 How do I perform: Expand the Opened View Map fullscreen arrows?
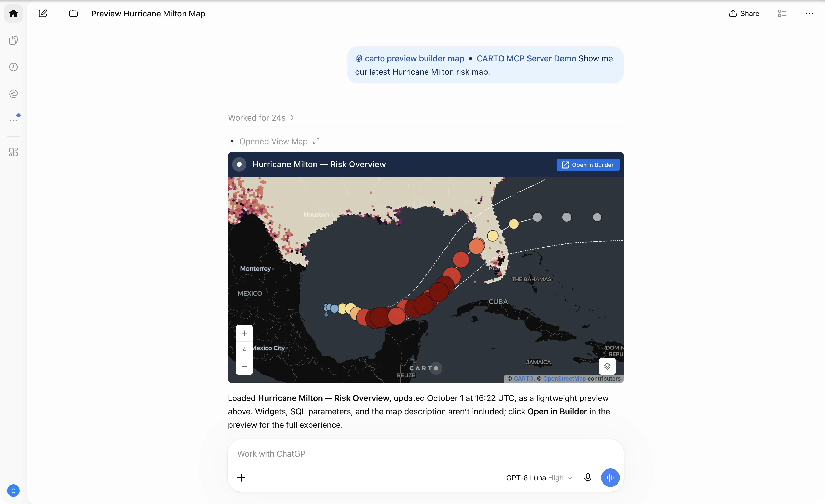(316, 141)
